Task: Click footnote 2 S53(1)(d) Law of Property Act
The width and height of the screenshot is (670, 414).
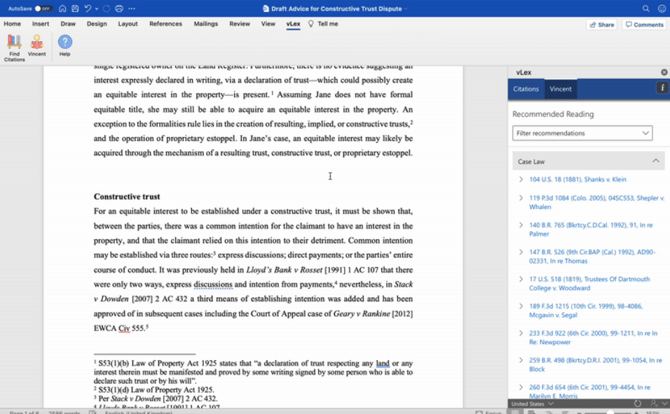Action: 154,390
